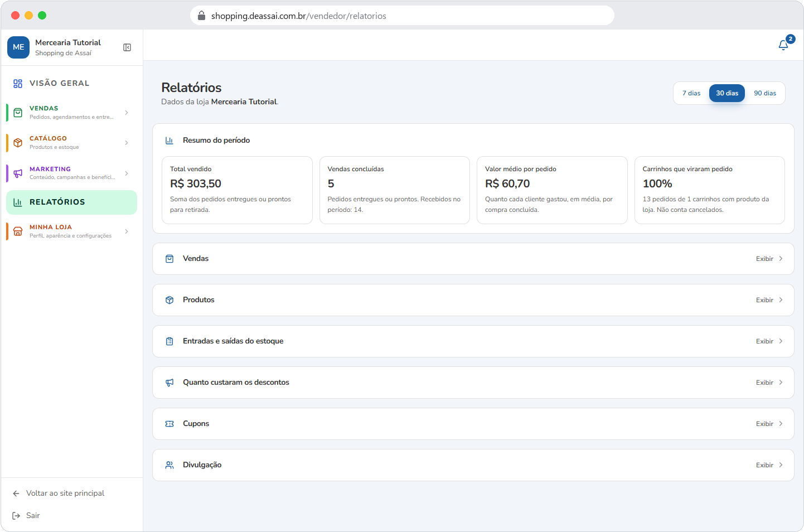The width and height of the screenshot is (804, 532).
Task: Open the Relatórios sidebar item
Action: (x=71, y=202)
